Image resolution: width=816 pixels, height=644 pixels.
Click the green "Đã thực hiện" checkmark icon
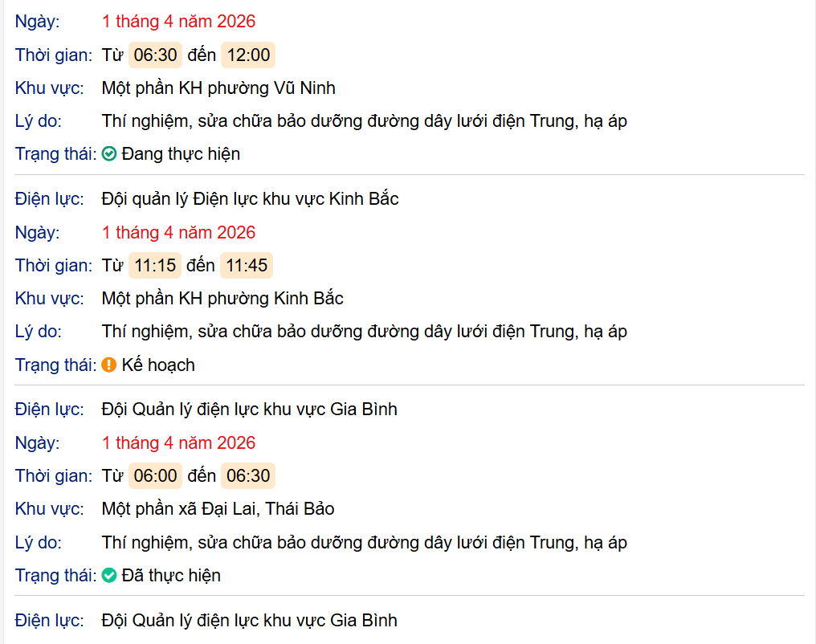[110, 576]
